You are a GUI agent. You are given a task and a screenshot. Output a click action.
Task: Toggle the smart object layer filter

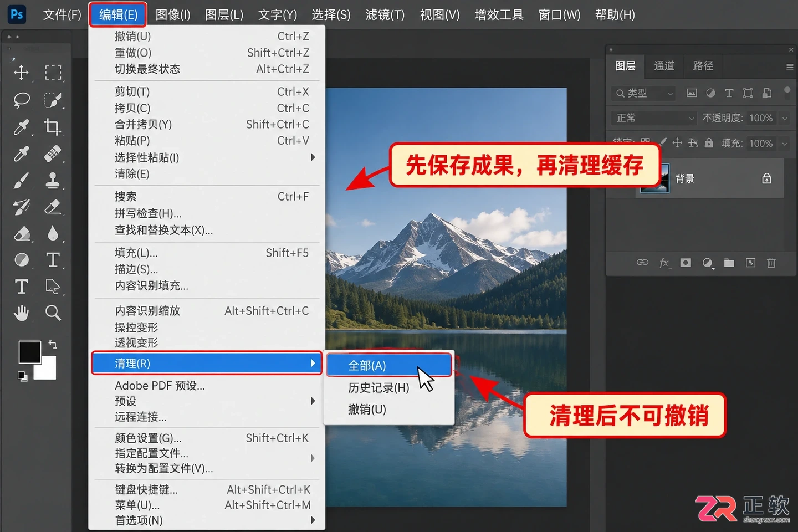767,93
